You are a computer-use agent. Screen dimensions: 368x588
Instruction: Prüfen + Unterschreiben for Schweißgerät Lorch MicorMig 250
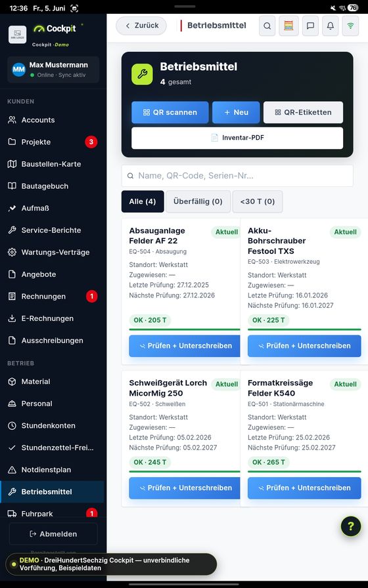point(185,488)
